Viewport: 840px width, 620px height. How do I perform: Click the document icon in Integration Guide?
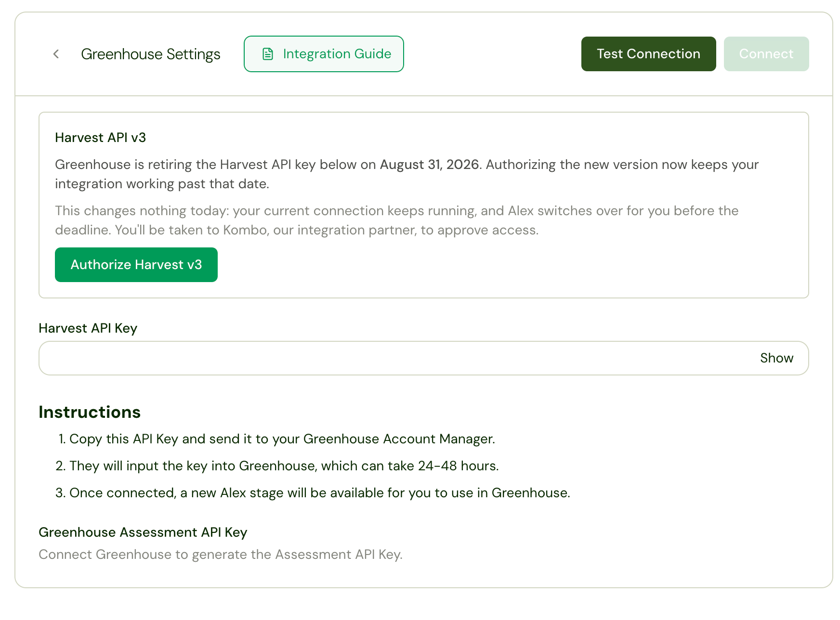coord(268,54)
